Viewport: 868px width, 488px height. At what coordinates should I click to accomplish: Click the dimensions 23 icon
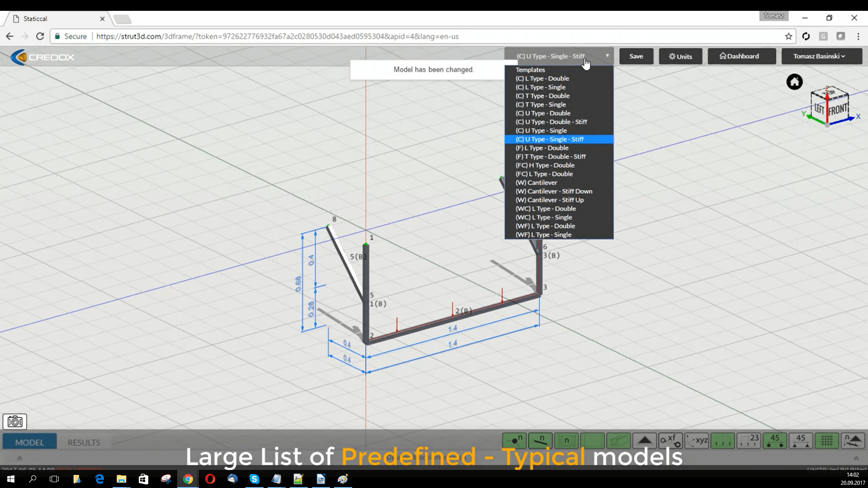[749, 440]
